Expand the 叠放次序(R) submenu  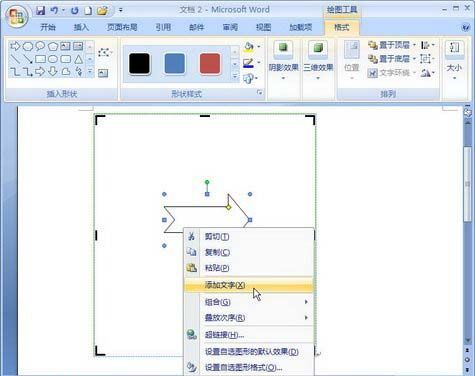[249, 318]
